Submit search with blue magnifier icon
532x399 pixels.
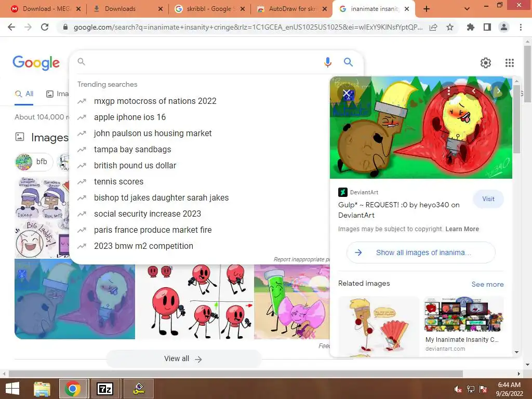(x=348, y=62)
